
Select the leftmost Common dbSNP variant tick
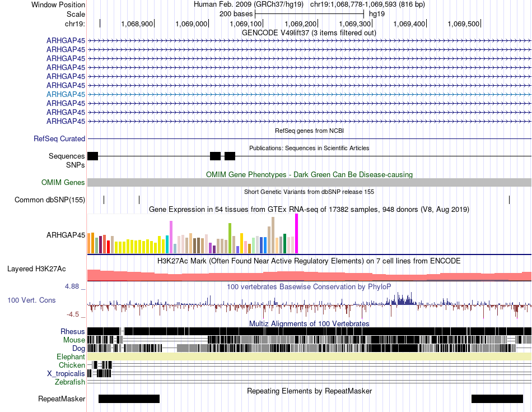click(104, 200)
